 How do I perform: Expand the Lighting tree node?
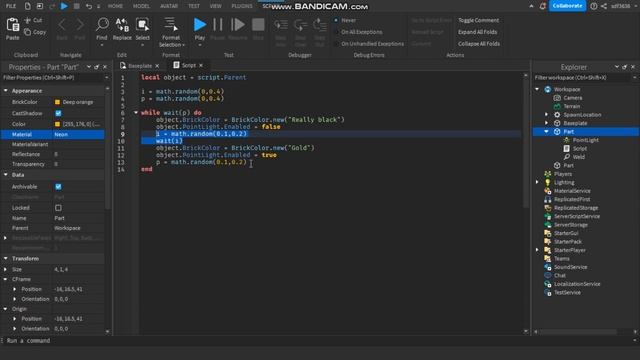pyautogui.click(x=537, y=182)
